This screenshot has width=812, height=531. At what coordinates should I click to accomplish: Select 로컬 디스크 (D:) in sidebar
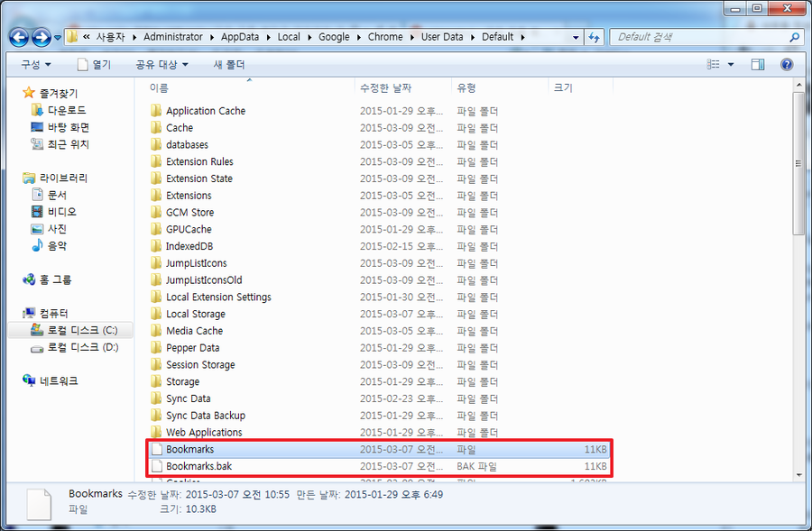pos(82,347)
